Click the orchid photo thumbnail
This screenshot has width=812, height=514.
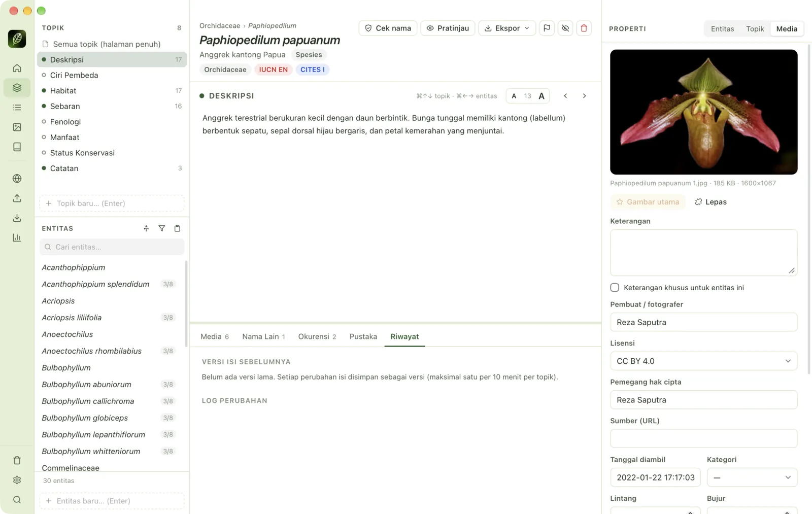(703, 112)
